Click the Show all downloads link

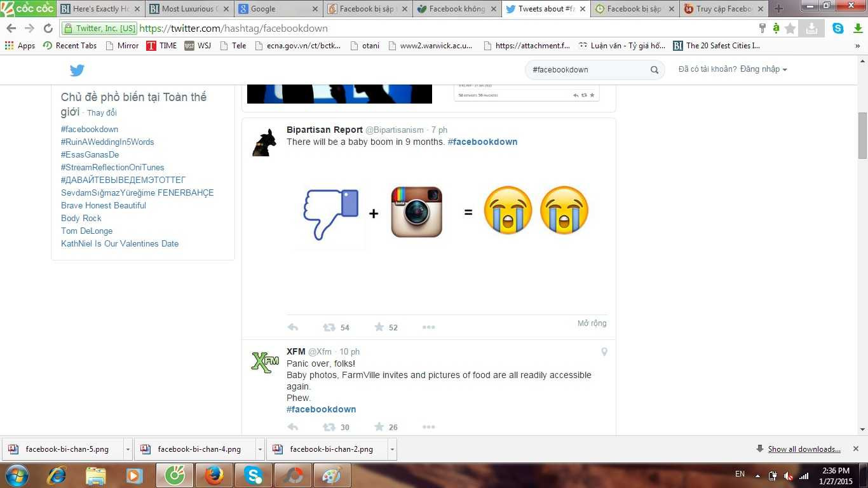[804, 449]
